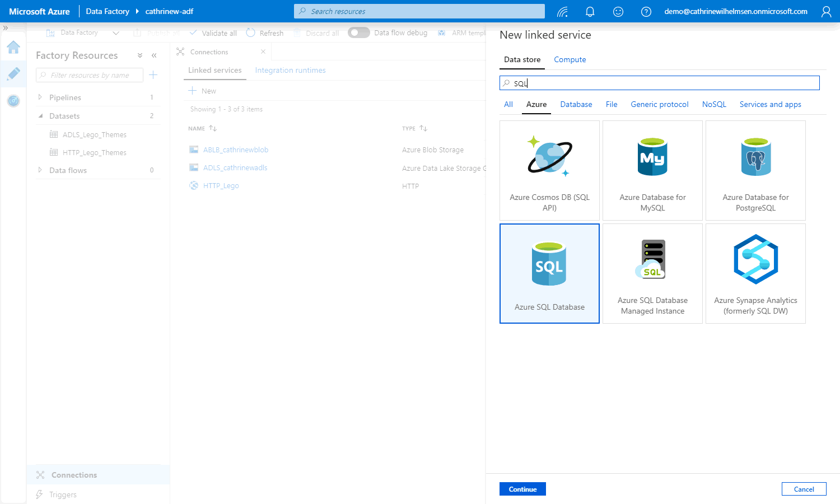Viewport: 840px width, 504px height.
Task: Select the Database category filter tab
Action: tap(576, 105)
